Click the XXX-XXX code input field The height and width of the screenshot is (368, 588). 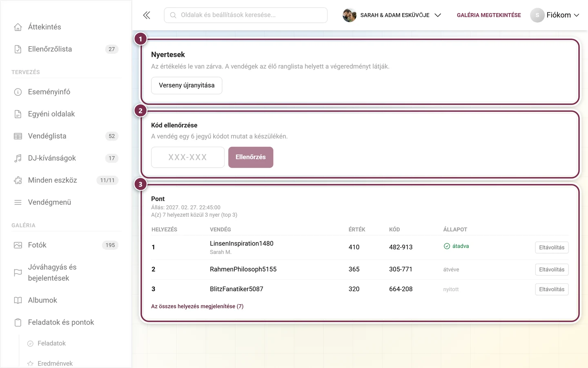188,157
